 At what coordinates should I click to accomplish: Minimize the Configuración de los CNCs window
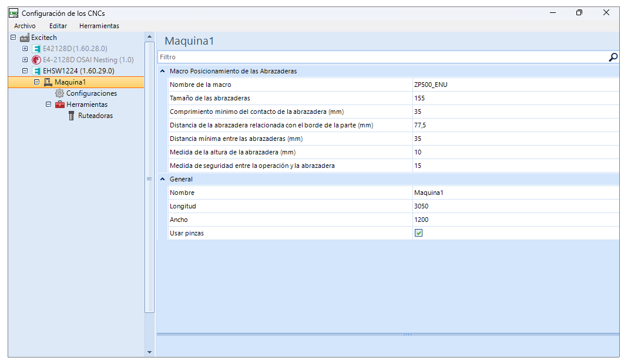tap(553, 13)
